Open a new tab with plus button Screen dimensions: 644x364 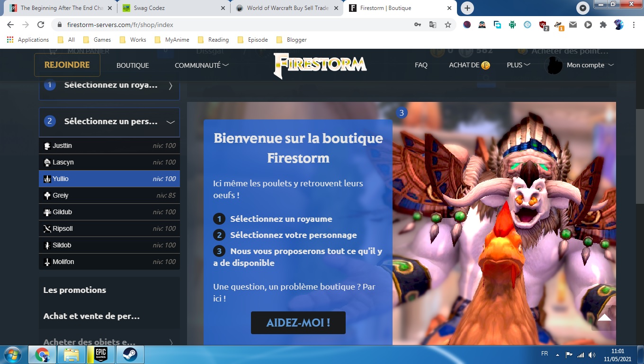467,8
